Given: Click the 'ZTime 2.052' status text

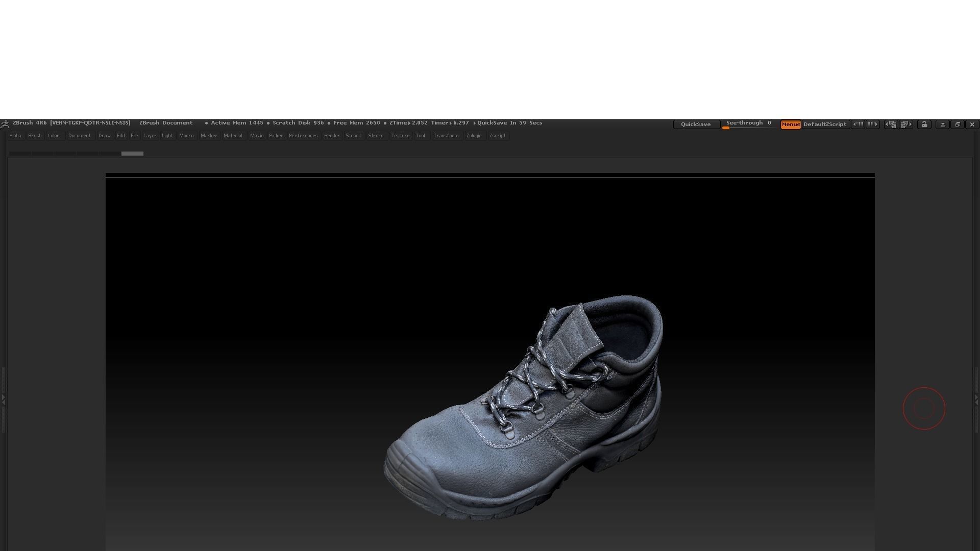Looking at the screenshot, I should click(408, 123).
